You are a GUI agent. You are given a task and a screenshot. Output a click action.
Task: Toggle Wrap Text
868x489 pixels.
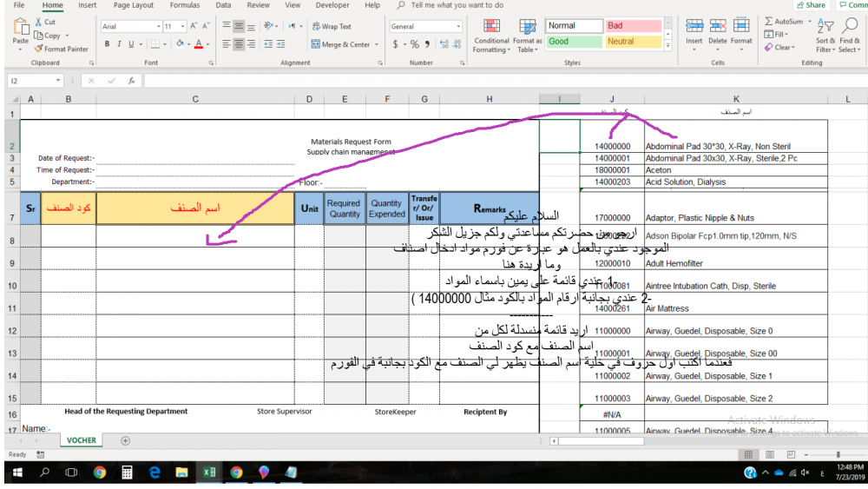point(332,26)
